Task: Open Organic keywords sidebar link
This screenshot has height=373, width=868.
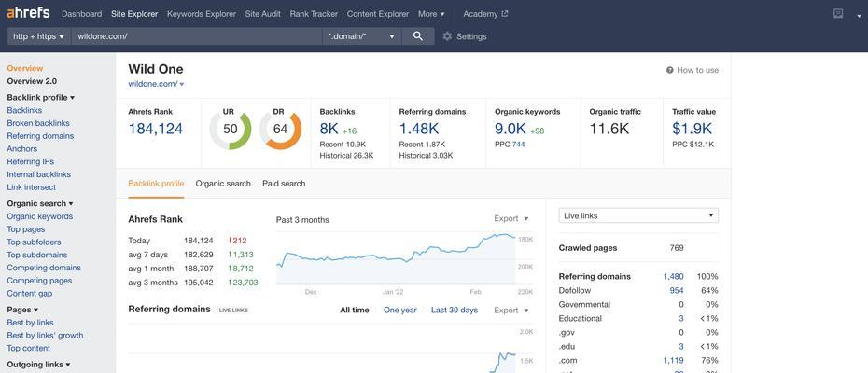Action: (x=40, y=217)
